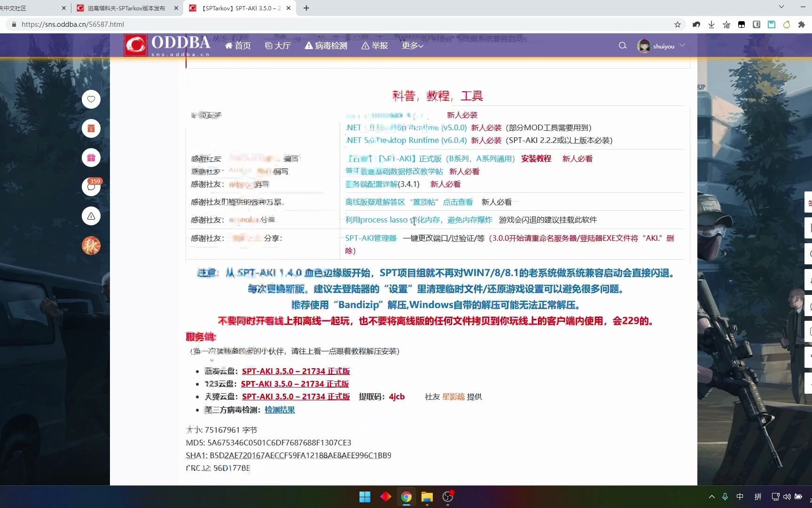This screenshot has width=812, height=508.
Task: Open .NET Desktop Runtime (v6.0.4) link
Action: coord(406,140)
